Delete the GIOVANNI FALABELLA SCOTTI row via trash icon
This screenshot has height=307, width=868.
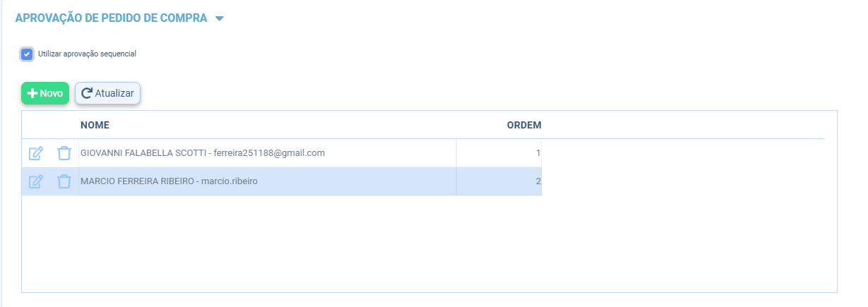pyautogui.click(x=64, y=153)
